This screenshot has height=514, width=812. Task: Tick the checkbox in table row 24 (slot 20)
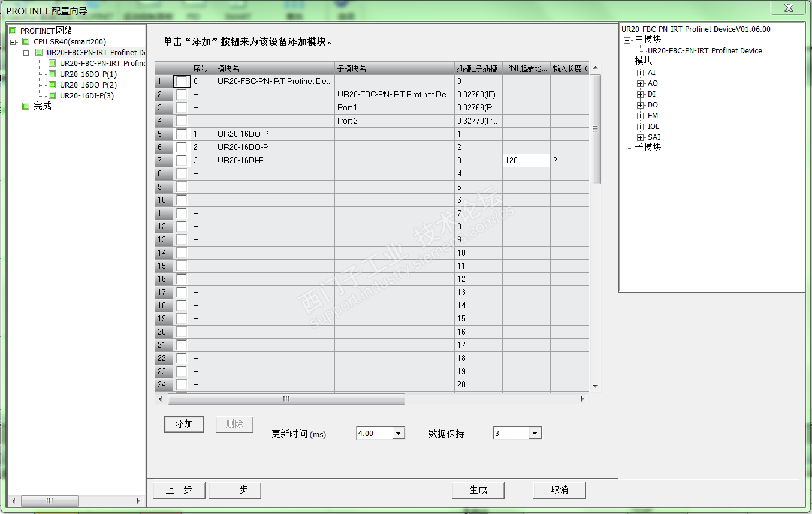click(181, 385)
